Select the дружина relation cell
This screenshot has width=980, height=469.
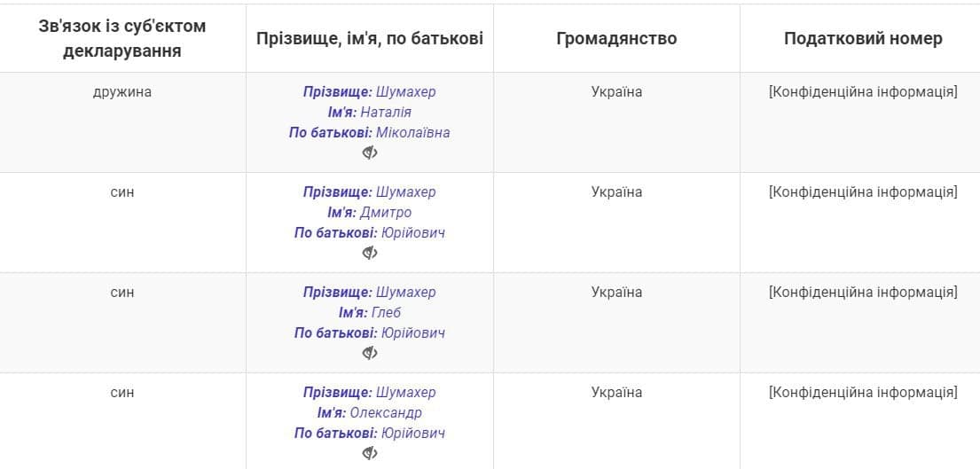coord(122,92)
